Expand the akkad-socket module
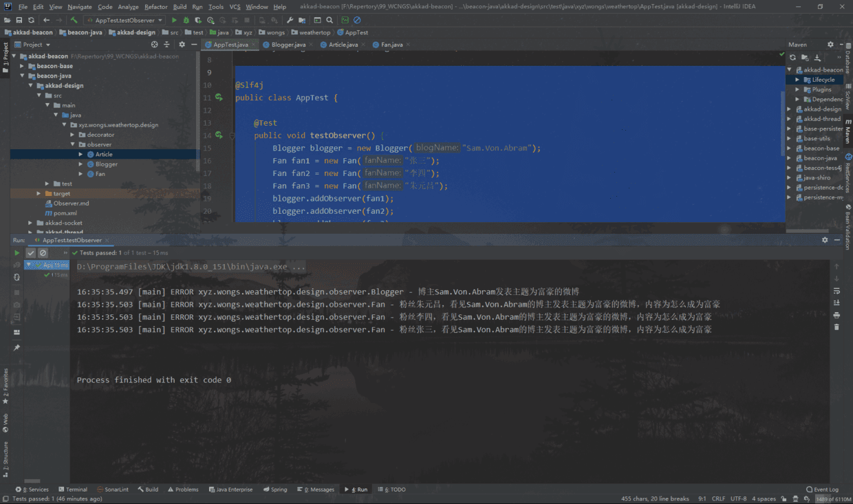Viewport: 853px width, 504px height. 30,223
